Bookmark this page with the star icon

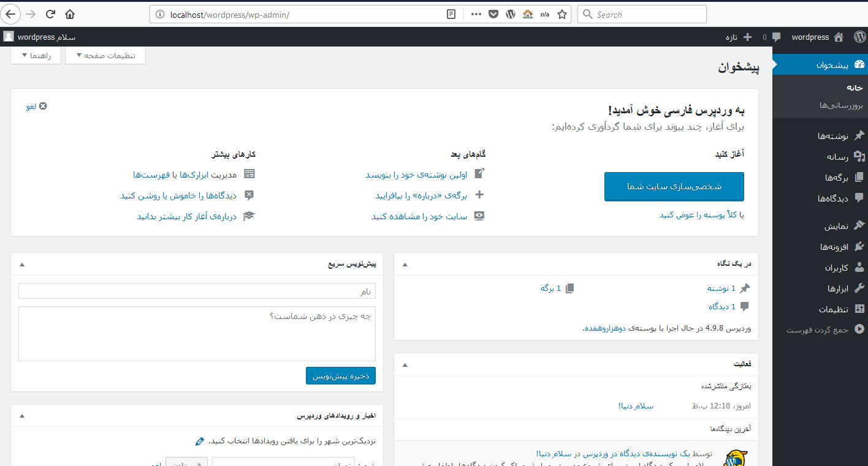click(x=562, y=15)
